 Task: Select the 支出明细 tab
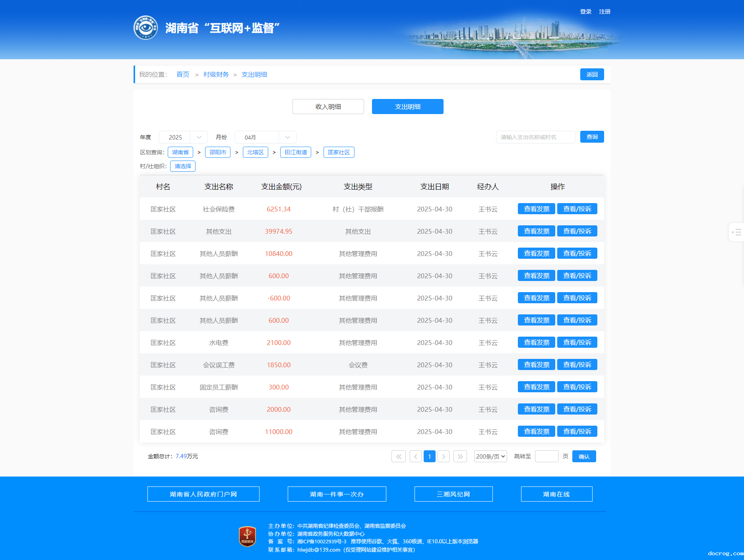tap(407, 107)
